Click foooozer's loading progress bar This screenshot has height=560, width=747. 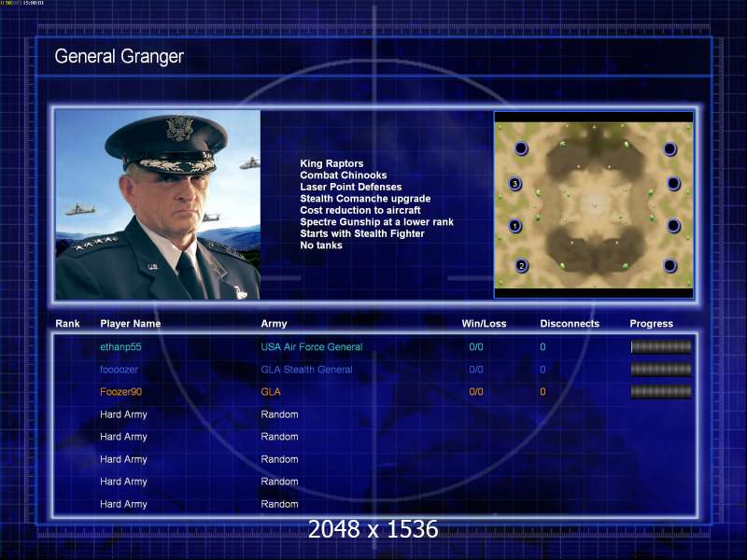coord(661,370)
